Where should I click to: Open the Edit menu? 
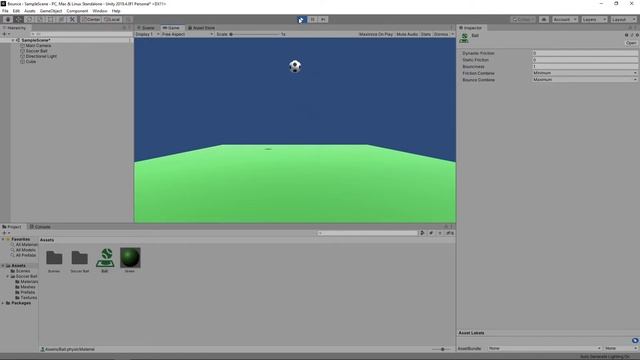click(x=16, y=11)
